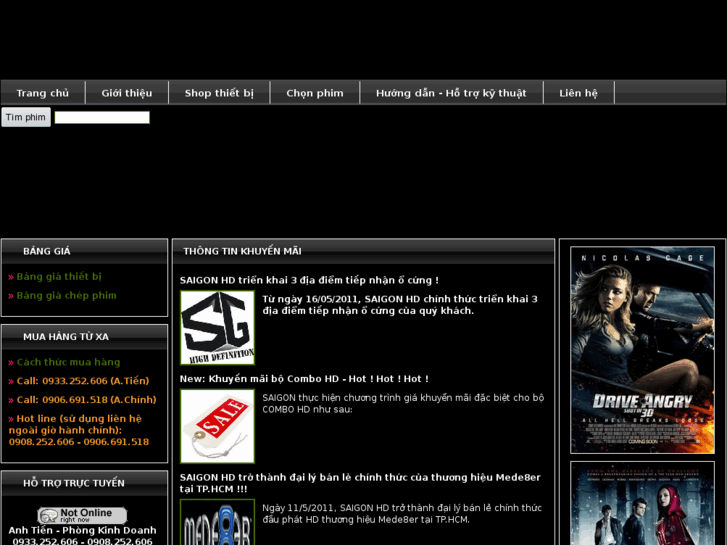Click the BẢNG GIÁ panel header

84,251
